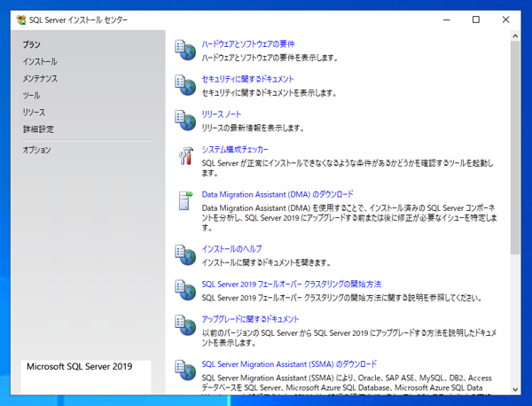Viewport: 532px width, 406px height.
Task: Click the globe icon beside インストールのヘルプ
Action: tap(185, 255)
